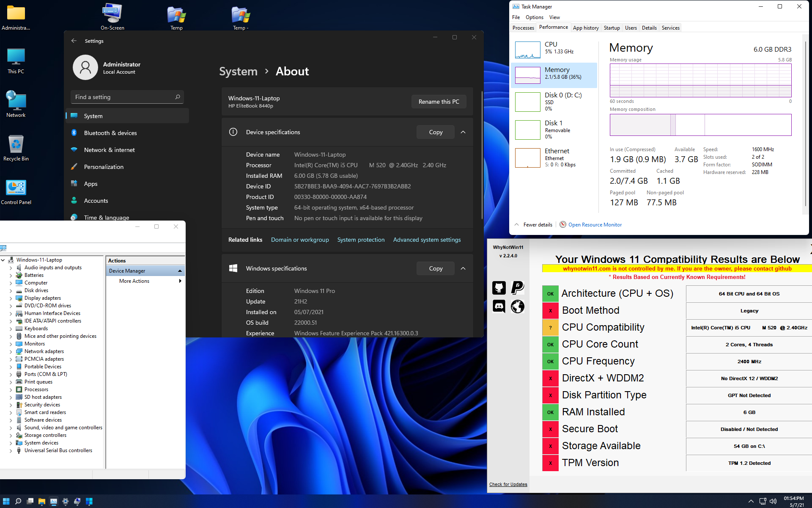
Task: Open the Resource Monitor gauge icon
Action: point(563,224)
